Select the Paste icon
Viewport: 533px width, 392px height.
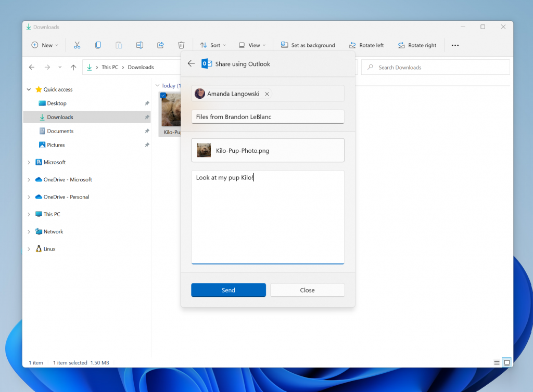119,45
